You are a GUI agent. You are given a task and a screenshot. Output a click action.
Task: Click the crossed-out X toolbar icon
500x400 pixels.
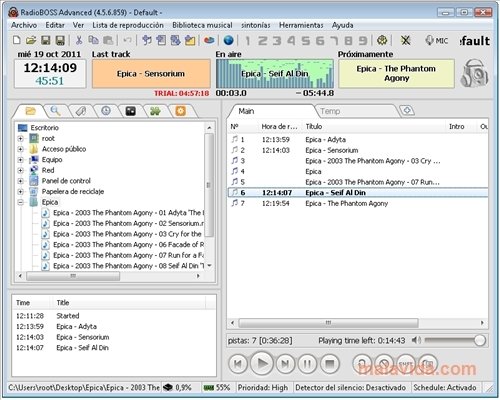click(x=405, y=41)
